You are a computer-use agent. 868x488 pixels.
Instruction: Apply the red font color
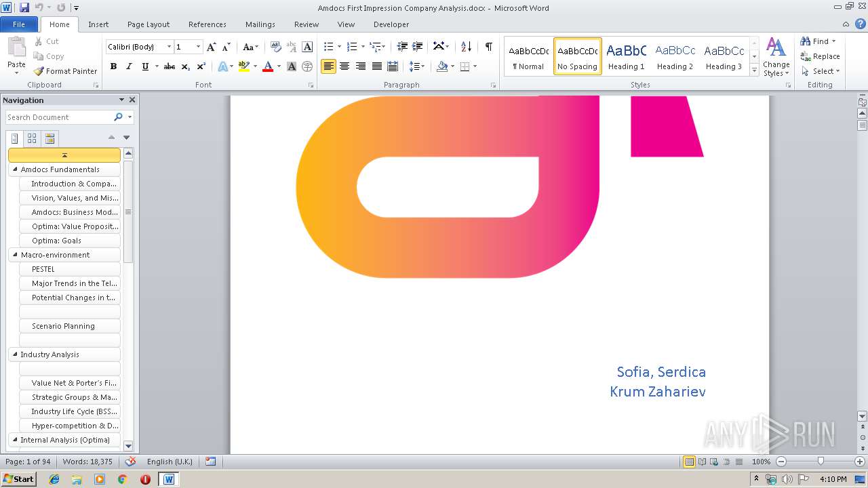(x=268, y=66)
